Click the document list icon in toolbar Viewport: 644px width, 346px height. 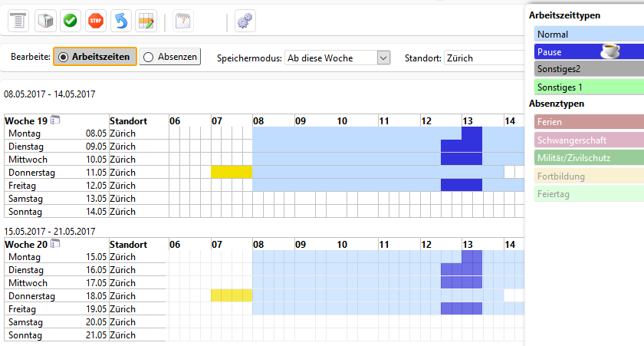point(18,21)
